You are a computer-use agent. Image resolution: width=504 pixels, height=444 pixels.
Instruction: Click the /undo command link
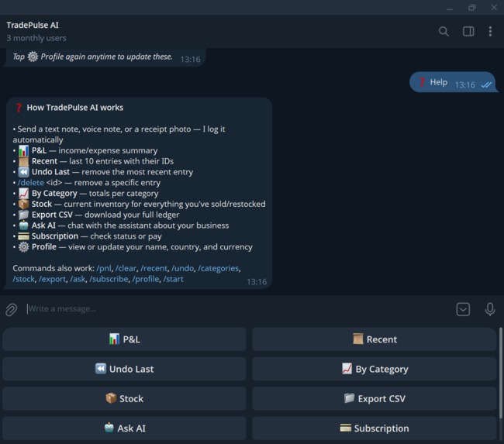pyautogui.click(x=182, y=268)
